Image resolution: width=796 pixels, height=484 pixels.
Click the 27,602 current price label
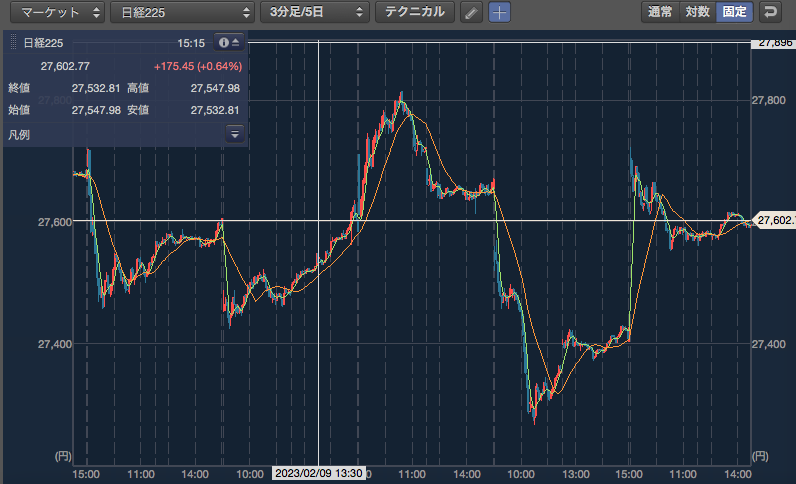775,220
